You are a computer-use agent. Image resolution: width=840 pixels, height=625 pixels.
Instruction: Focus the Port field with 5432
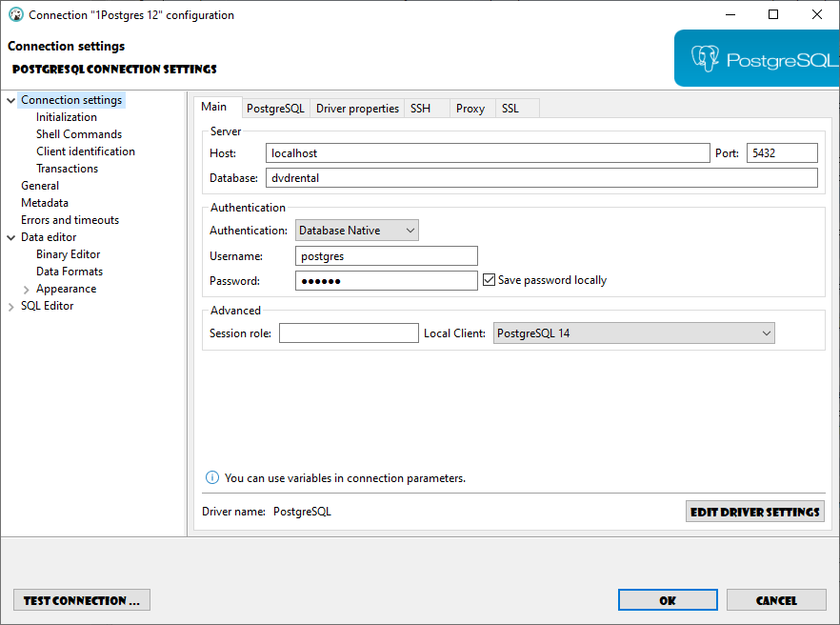point(782,153)
